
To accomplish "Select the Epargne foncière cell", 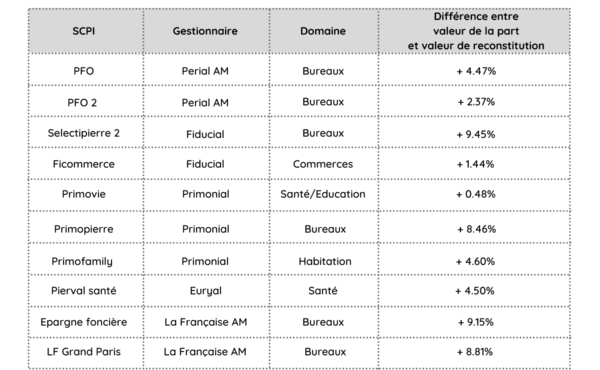I will click(83, 322).
